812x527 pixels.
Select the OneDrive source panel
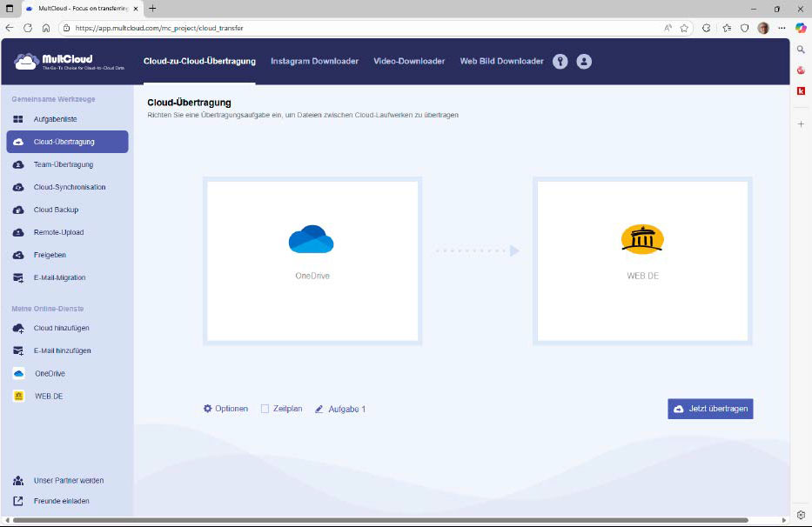point(312,260)
